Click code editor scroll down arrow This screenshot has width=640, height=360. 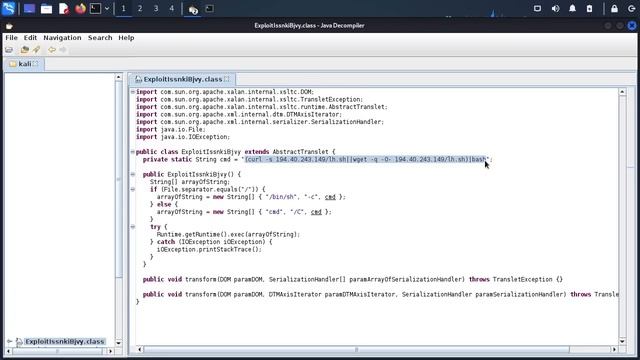point(622,342)
